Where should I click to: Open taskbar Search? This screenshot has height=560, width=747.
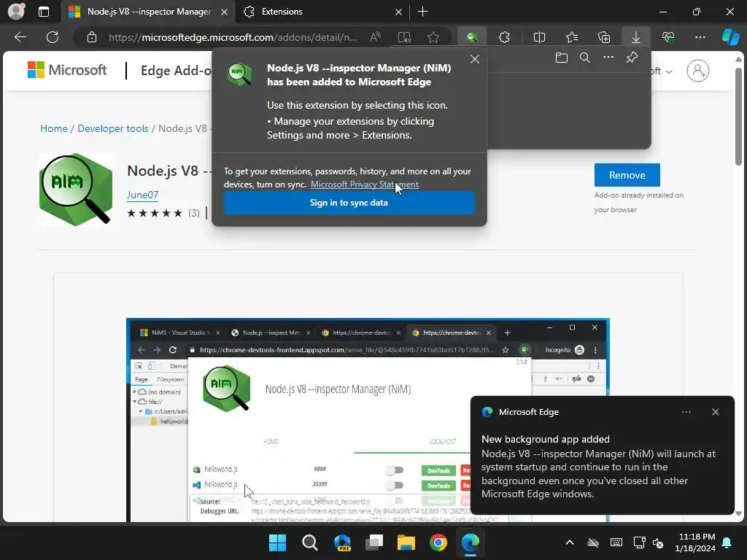click(309, 542)
